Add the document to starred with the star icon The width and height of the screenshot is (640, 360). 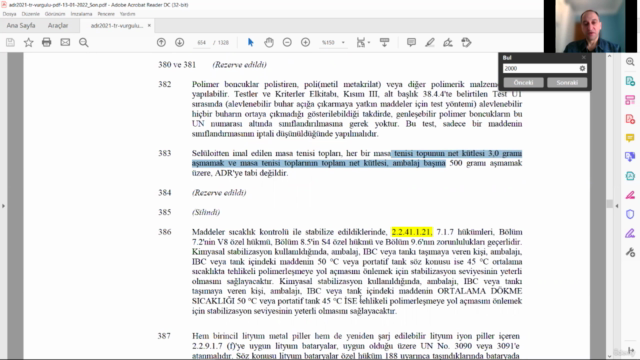pyautogui.click(x=28, y=42)
